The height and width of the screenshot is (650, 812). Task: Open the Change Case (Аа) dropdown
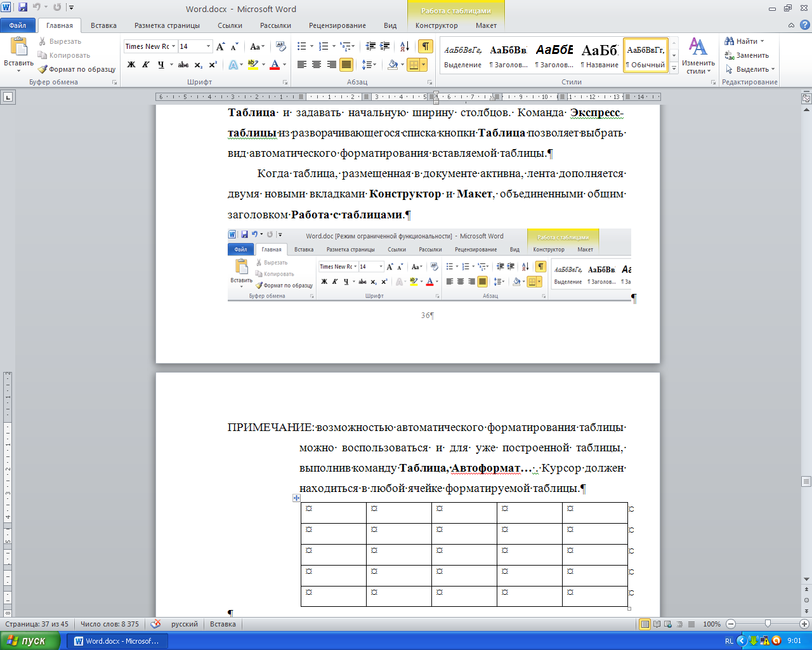pos(257,46)
